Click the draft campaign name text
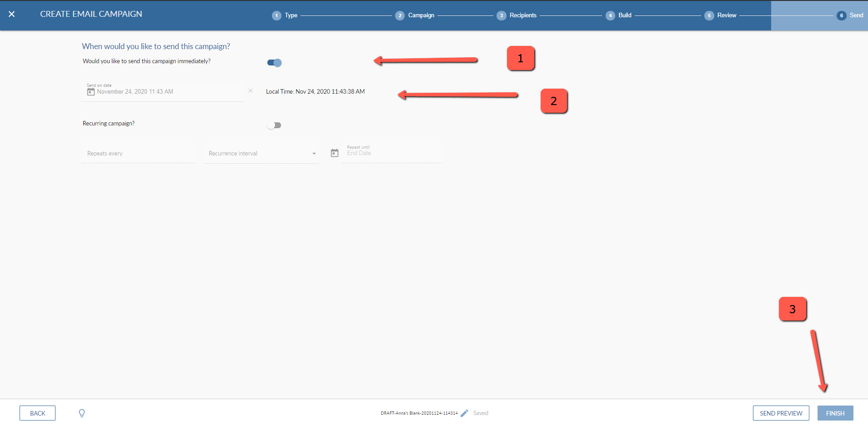868x426 pixels. point(419,413)
